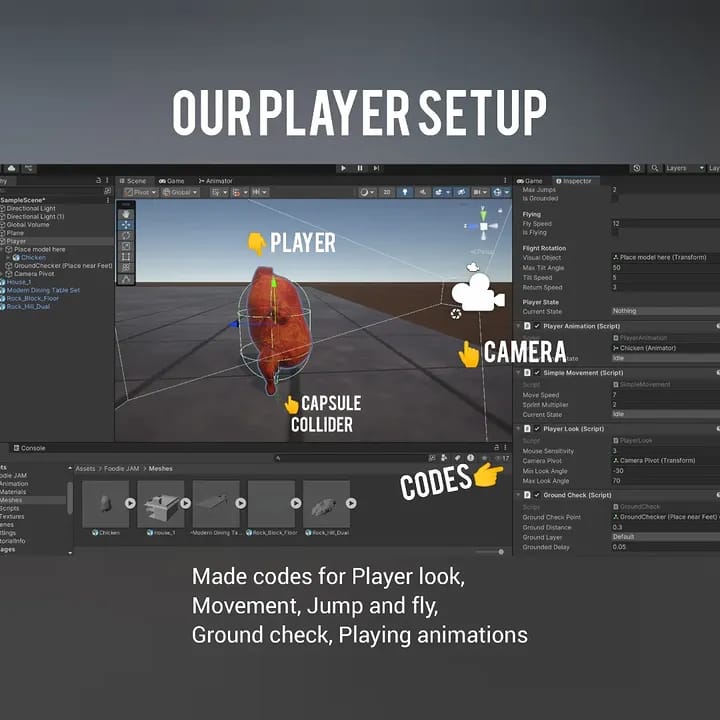
Task: Open the Scripts folder in Project
Action: pos(10,508)
